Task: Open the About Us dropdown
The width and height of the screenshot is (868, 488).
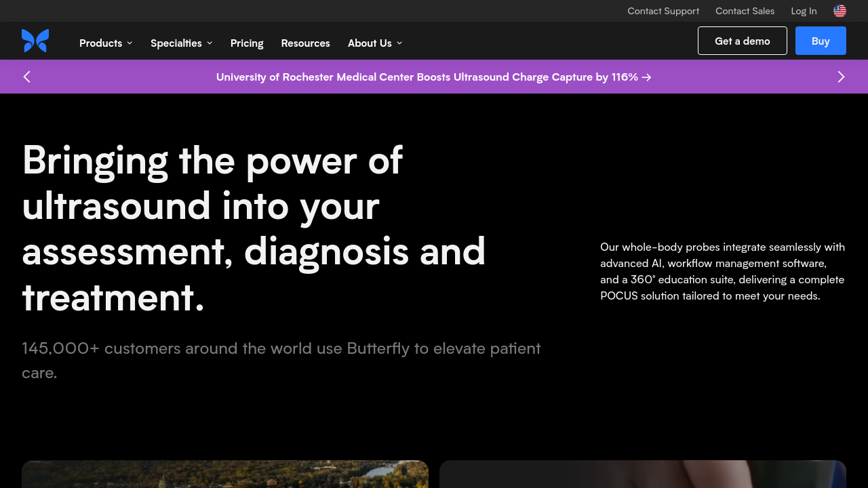Action: [374, 43]
